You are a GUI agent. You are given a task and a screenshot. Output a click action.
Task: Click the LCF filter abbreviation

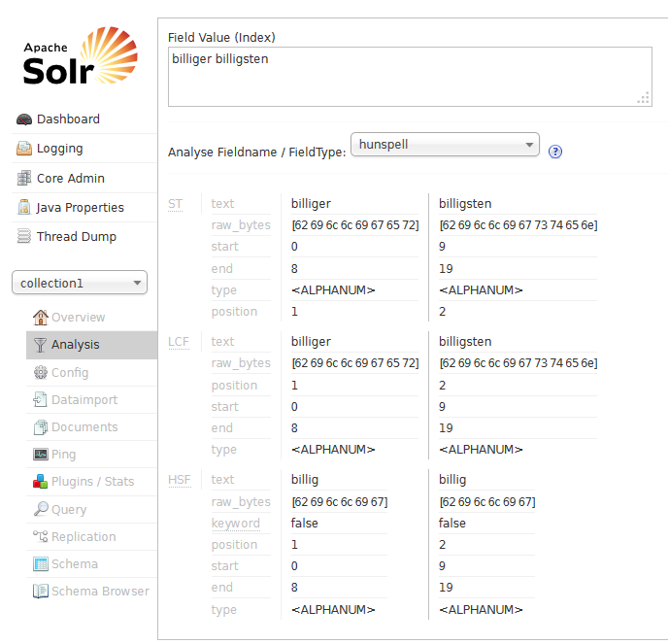(178, 342)
